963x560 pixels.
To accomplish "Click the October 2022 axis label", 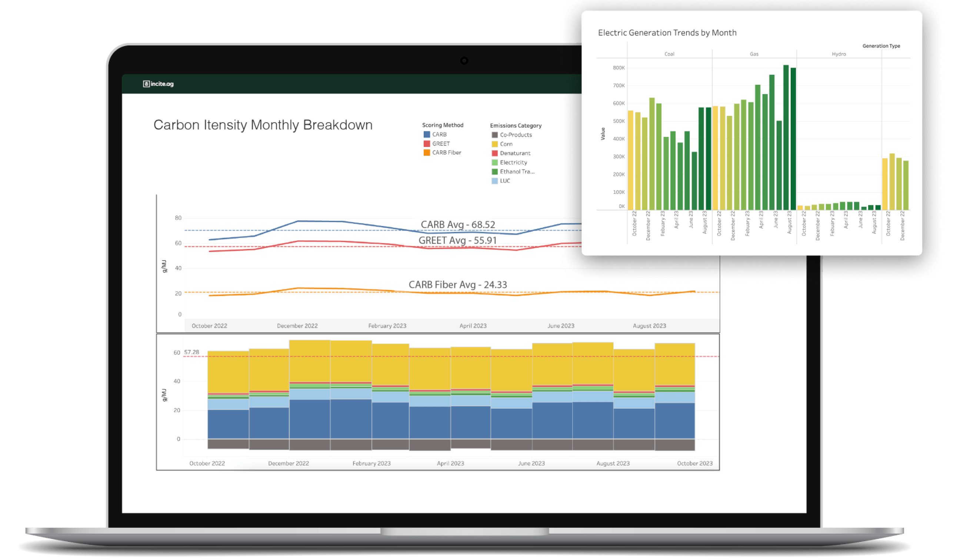I will coord(209,325).
